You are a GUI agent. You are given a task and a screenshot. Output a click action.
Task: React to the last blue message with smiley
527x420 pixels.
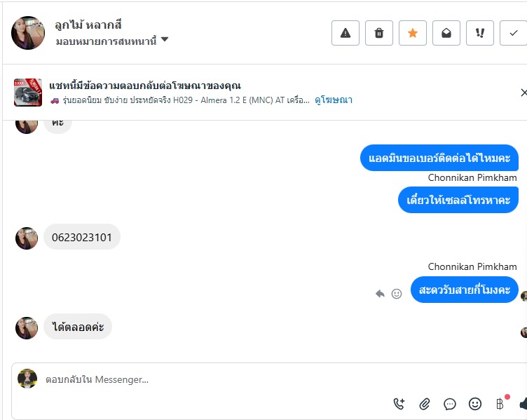tap(397, 294)
